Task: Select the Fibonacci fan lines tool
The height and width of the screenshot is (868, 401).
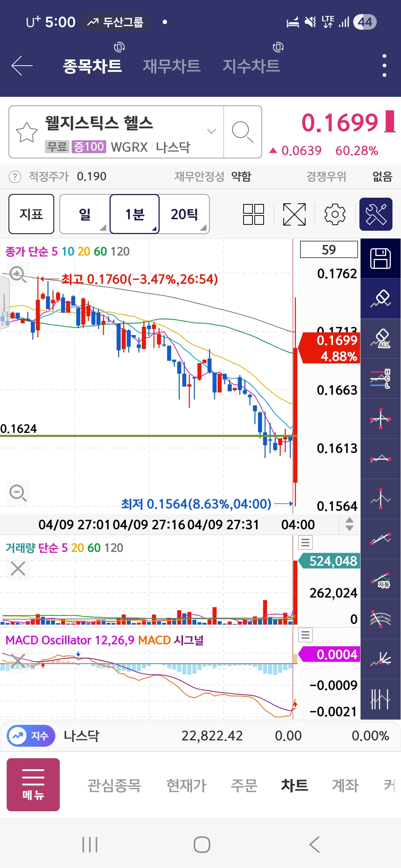Action: (381, 659)
